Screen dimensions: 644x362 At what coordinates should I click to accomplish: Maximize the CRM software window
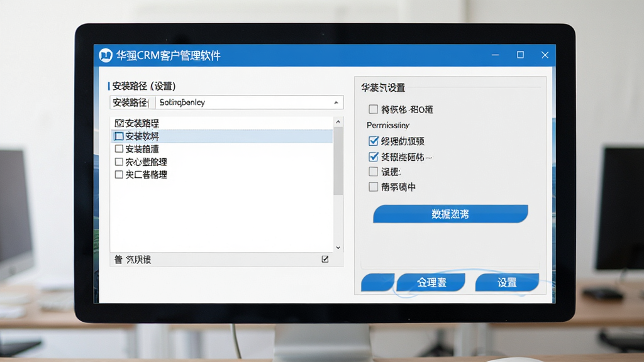click(x=520, y=55)
